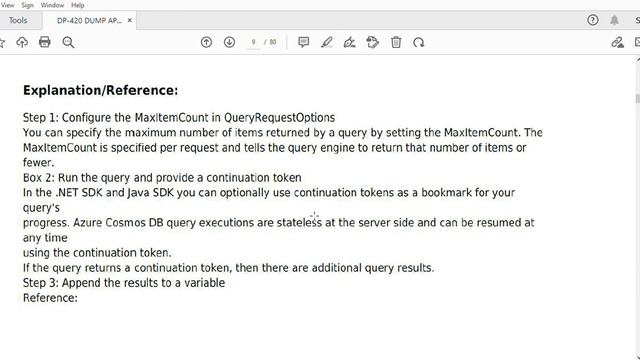Click the 'Reference:' text line
This screenshot has width=640, height=360.
coord(50,298)
